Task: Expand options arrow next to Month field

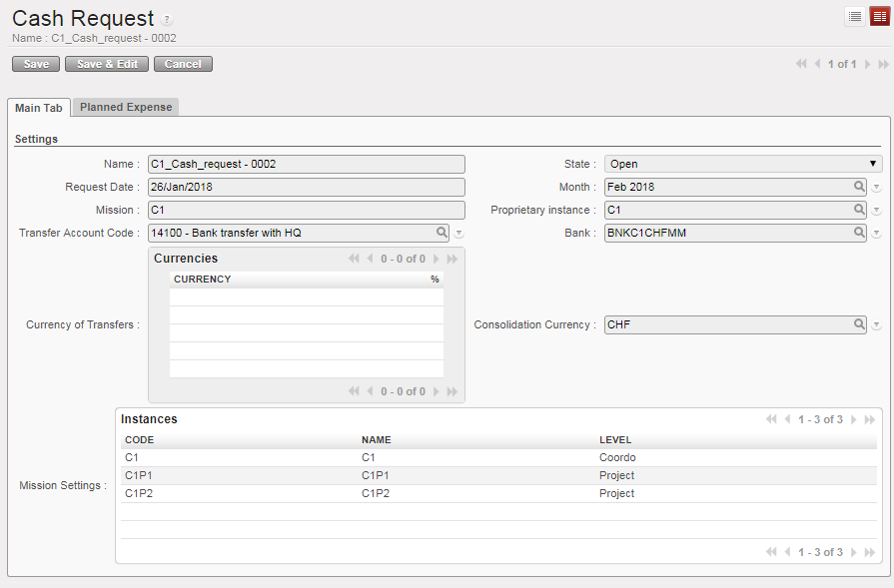Action: [876, 188]
